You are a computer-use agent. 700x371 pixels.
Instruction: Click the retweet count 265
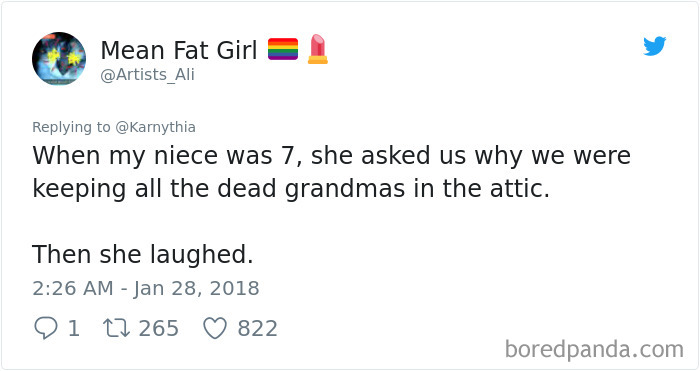tap(158, 329)
